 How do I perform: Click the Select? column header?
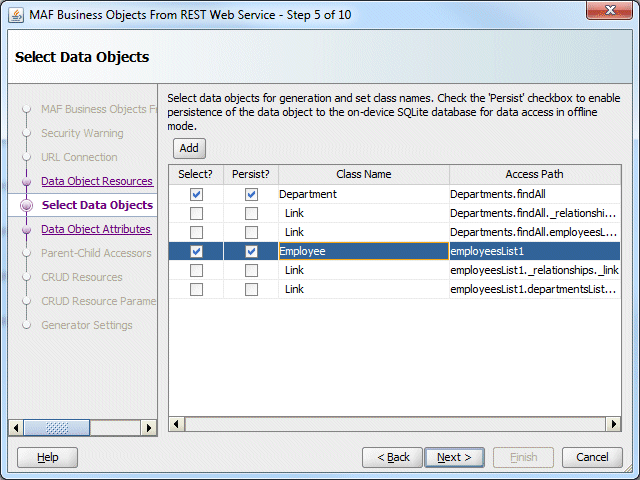click(196, 174)
